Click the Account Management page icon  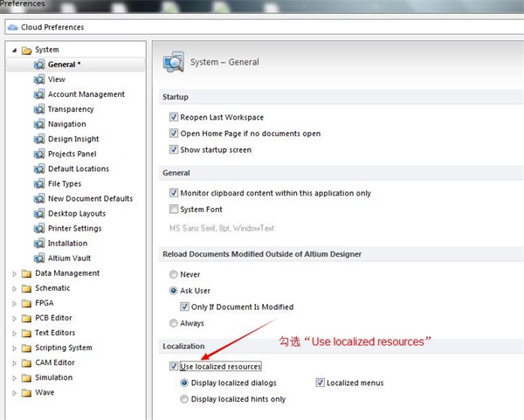point(39,94)
